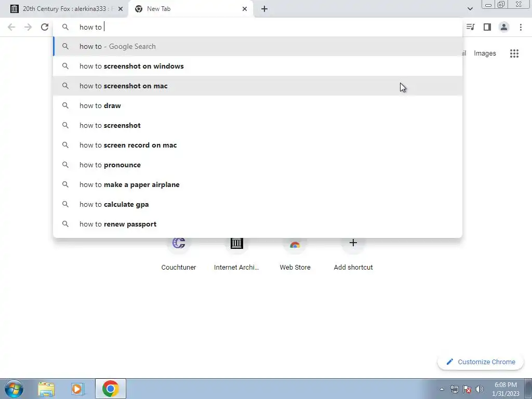Click the browser back arrow
The width and height of the screenshot is (532, 399).
click(11, 27)
